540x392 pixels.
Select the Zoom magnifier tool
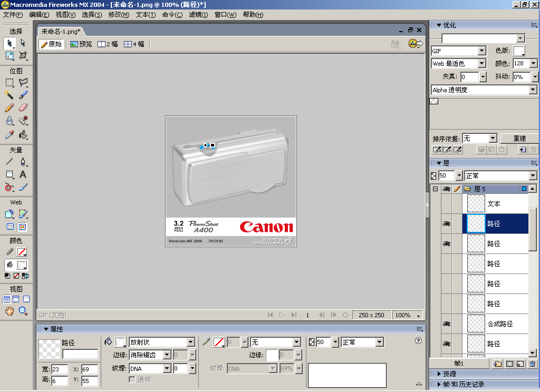click(23, 311)
